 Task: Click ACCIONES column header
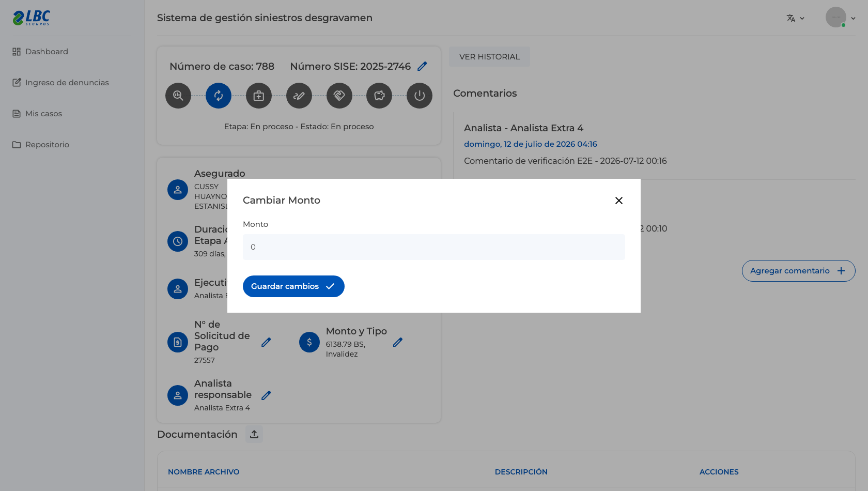(719, 472)
